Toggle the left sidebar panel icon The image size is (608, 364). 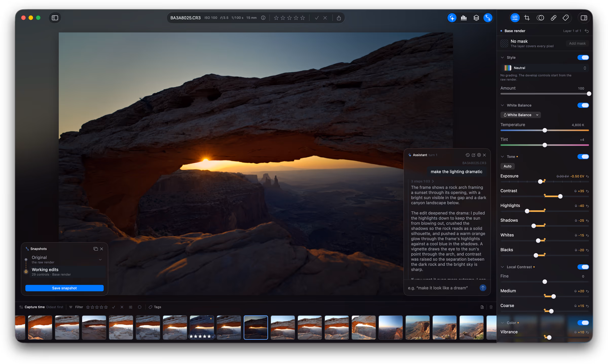[55, 18]
